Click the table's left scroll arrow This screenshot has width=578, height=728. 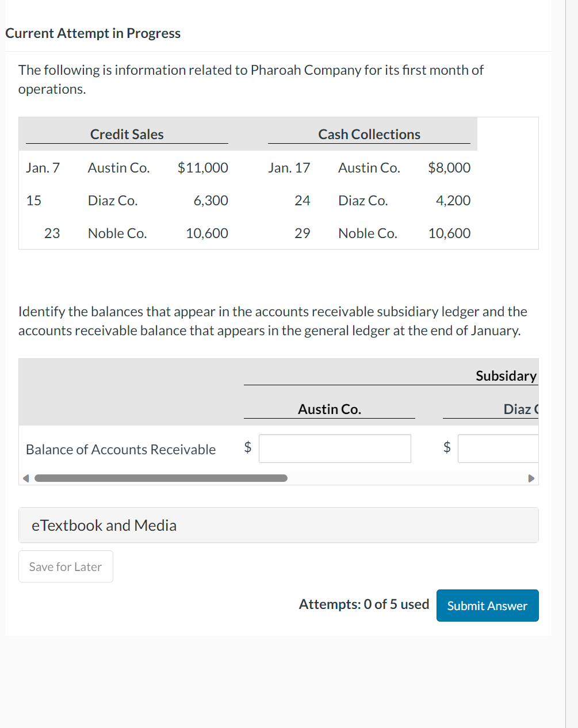pyautogui.click(x=25, y=478)
